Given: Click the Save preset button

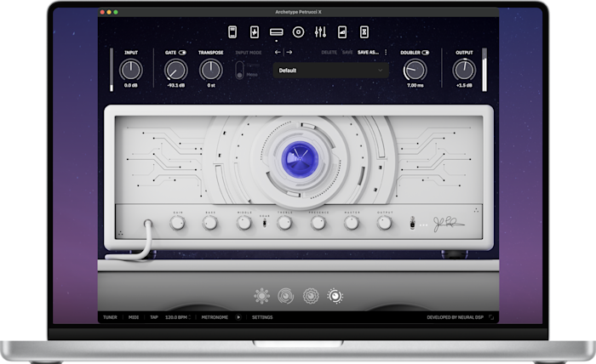Looking at the screenshot, I should click(x=347, y=53).
